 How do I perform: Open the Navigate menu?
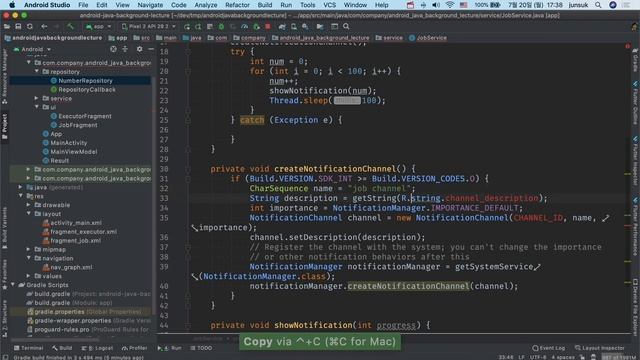coord(150,5)
